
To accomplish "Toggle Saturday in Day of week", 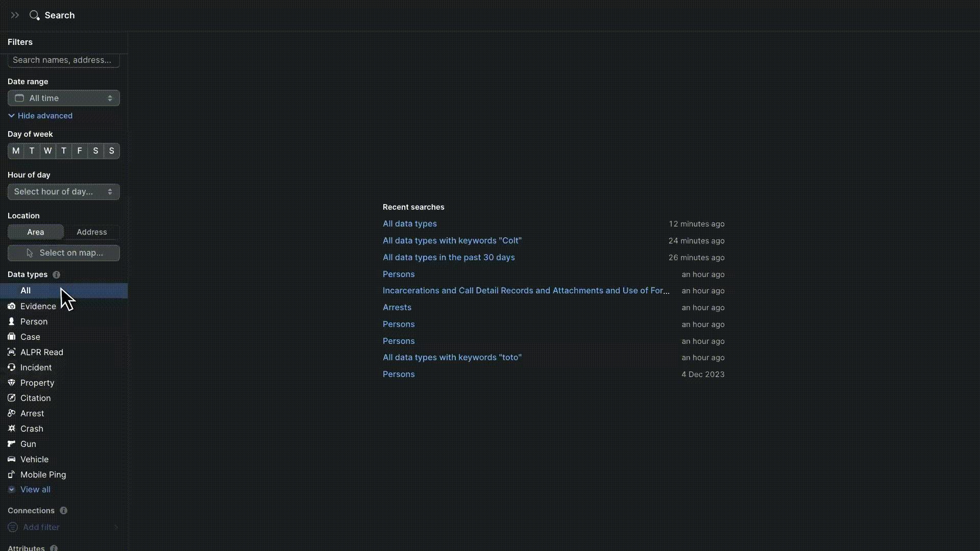I will (95, 151).
